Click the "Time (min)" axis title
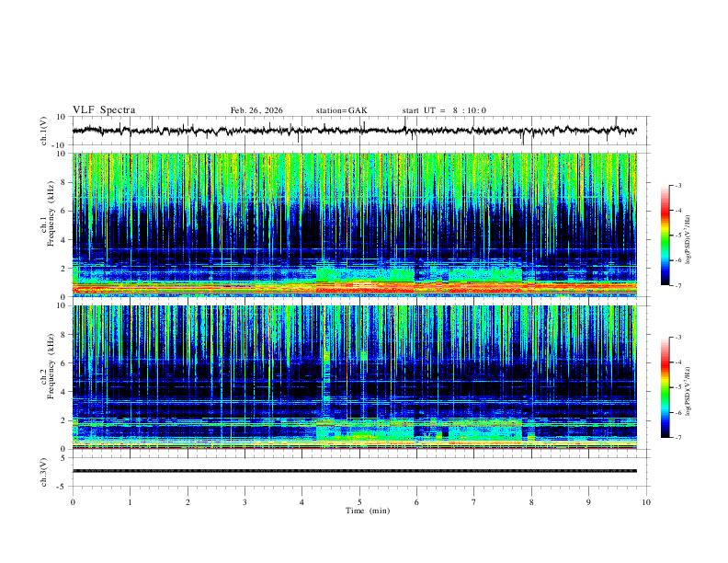The image size is (728, 563). pos(368,511)
